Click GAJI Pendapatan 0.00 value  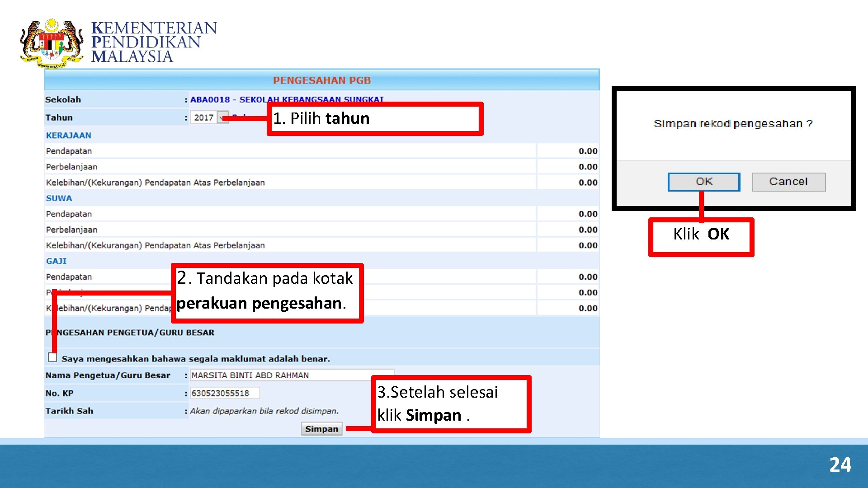tap(588, 277)
